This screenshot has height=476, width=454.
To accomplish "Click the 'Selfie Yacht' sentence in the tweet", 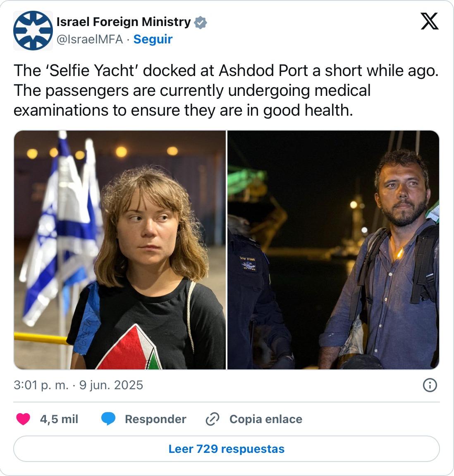I will click(x=226, y=70).
